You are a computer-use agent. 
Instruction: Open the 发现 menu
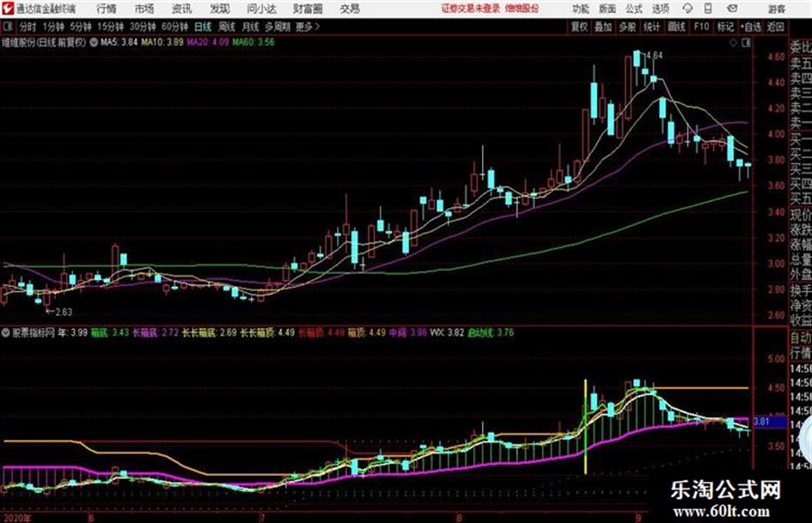[x=220, y=9]
